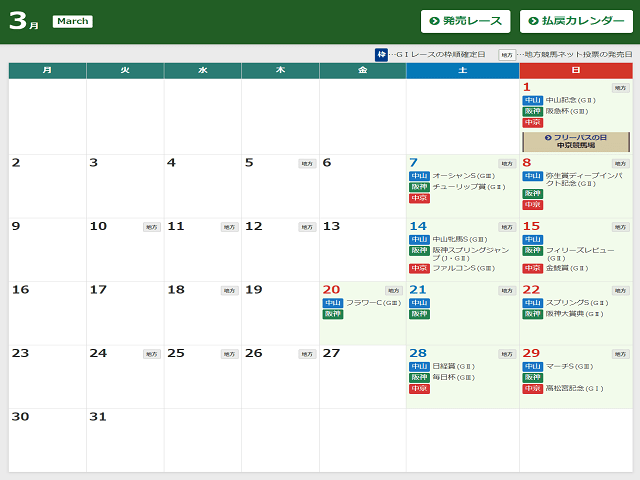Click the 阪神 badge on March 15
Image resolution: width=640 pixels, height=480 pixels.
[x=533, y=251]
